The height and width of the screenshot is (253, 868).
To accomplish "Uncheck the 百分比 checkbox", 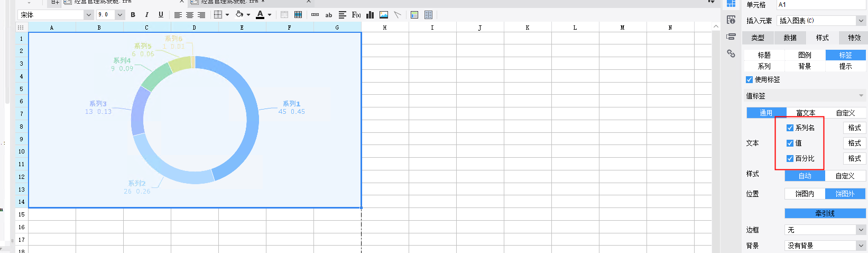I will [790, 159].
